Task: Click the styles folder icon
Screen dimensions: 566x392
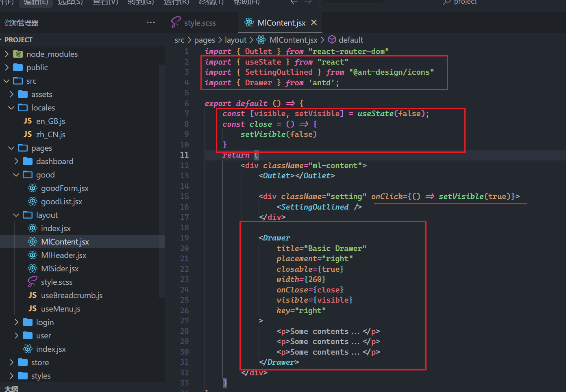Action: tap(23, 375)
